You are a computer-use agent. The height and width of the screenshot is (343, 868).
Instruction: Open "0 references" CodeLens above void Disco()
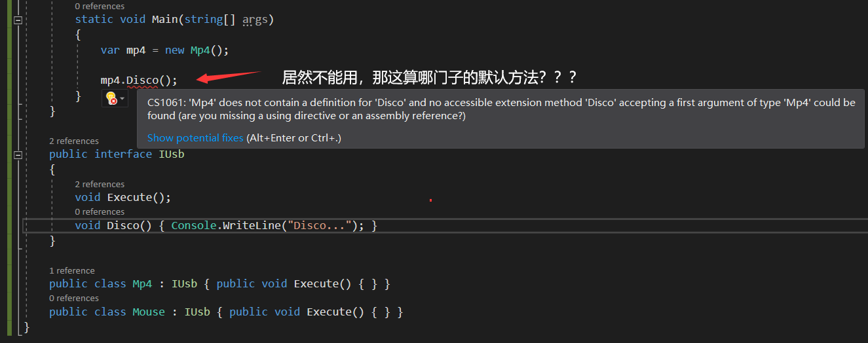pyautogui.click(x=100, y=211)
